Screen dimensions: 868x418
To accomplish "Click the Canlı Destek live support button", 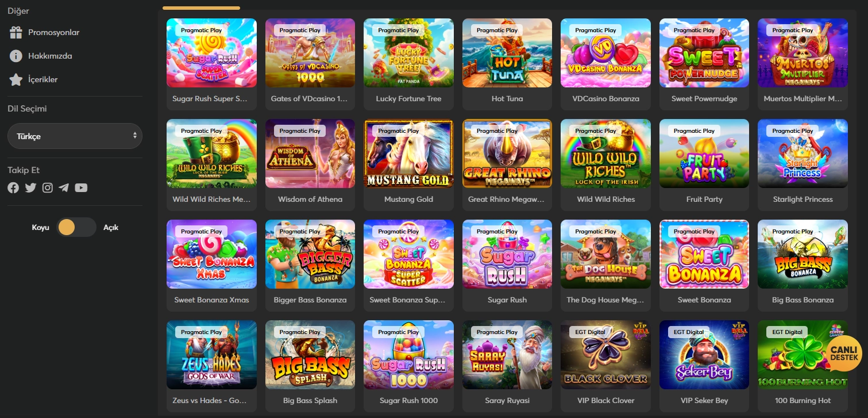I will (844, 354).
